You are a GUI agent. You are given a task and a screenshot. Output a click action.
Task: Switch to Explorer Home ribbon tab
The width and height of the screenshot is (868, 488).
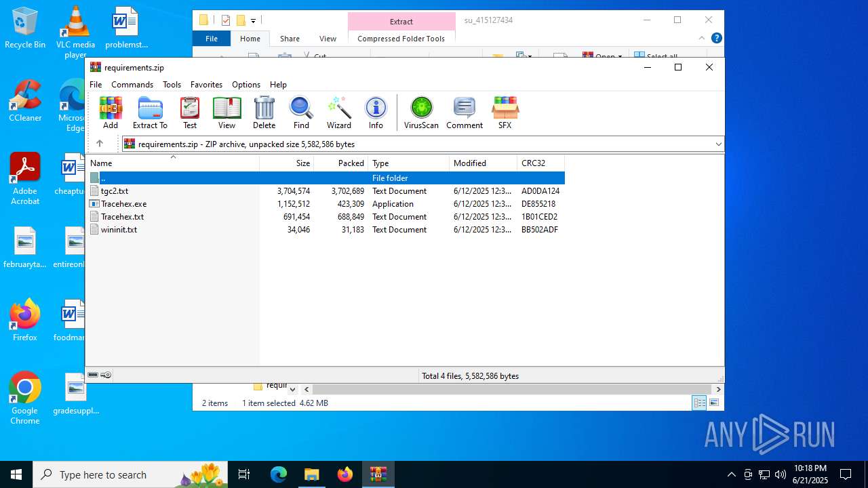click(x=250, y=39)
